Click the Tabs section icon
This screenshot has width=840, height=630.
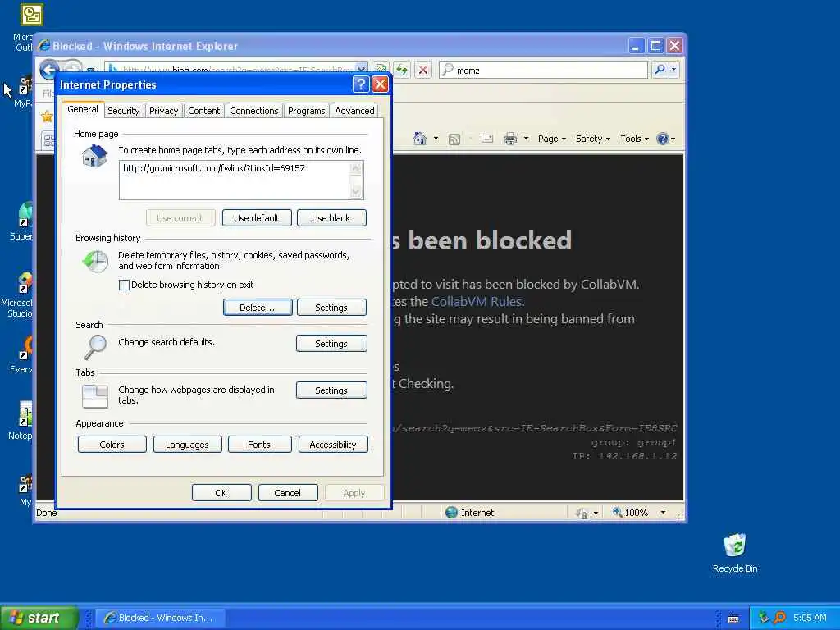point(95,396)
